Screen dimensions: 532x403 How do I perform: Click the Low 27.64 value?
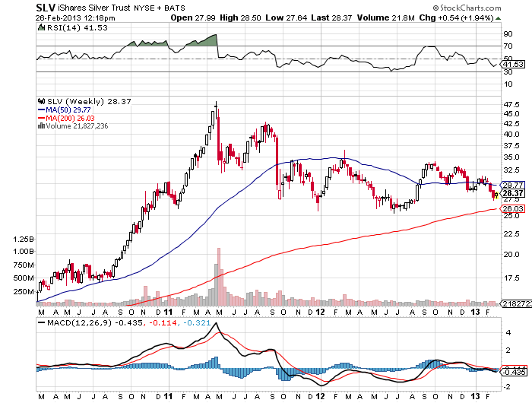tap(286, 17)
